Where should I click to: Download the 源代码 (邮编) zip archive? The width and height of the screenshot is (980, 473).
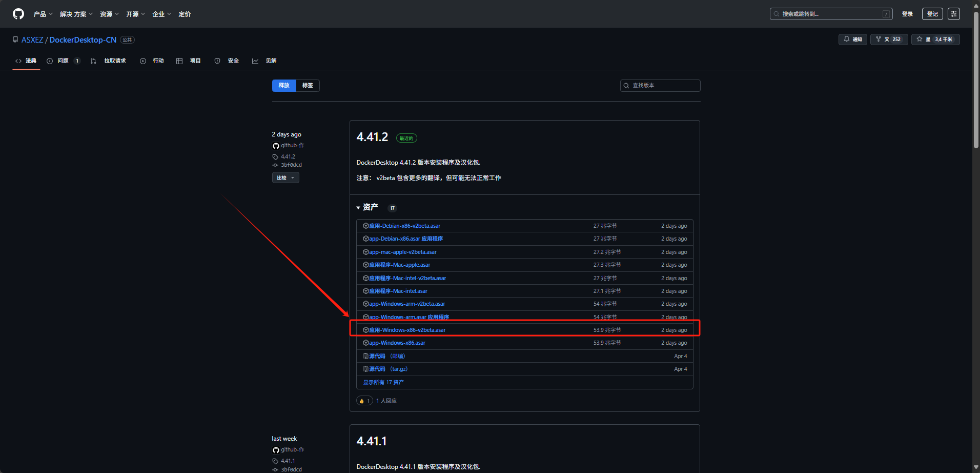[x=387, y=356]
